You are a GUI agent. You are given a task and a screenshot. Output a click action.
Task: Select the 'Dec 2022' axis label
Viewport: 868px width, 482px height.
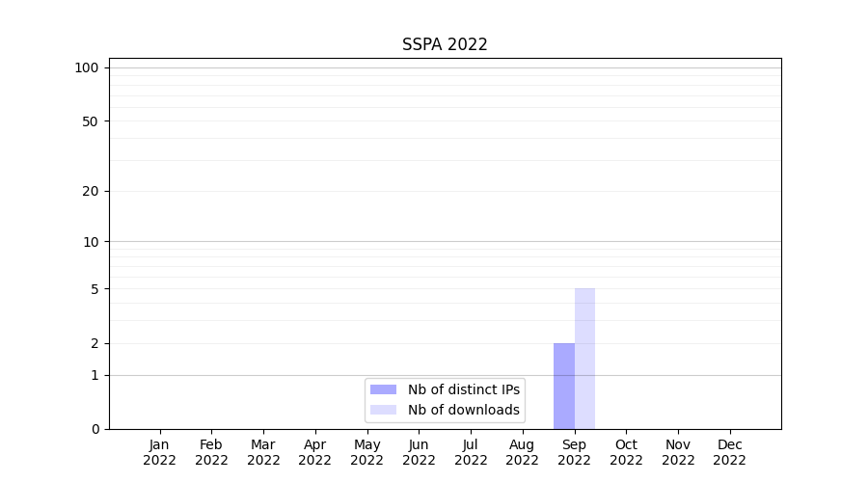point(729,452)
